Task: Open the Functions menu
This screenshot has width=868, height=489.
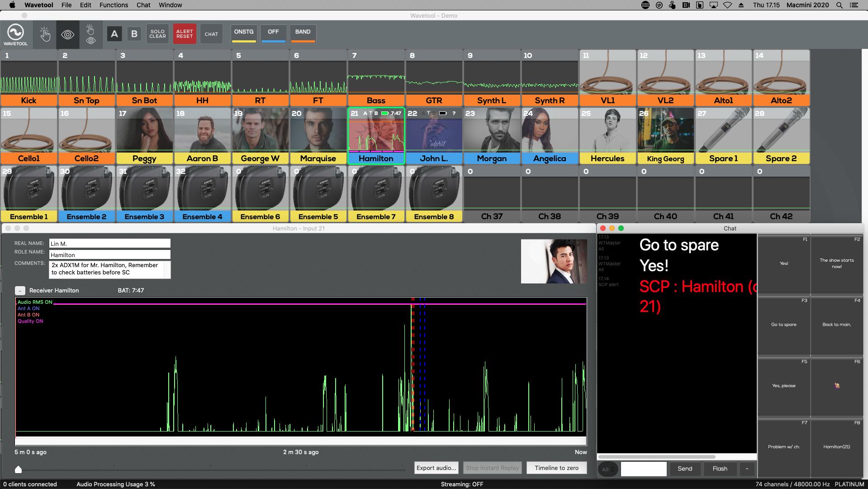Action: point(114,5)
